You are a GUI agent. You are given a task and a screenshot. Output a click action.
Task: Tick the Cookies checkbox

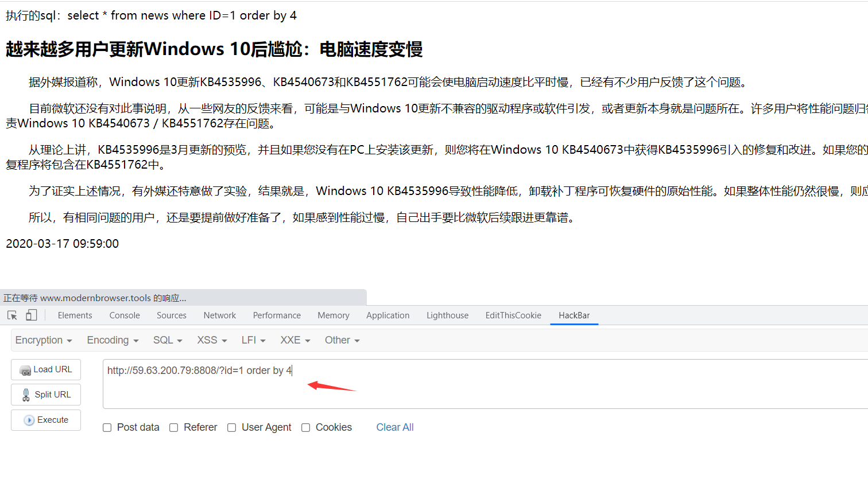click(x=305, y=427)
